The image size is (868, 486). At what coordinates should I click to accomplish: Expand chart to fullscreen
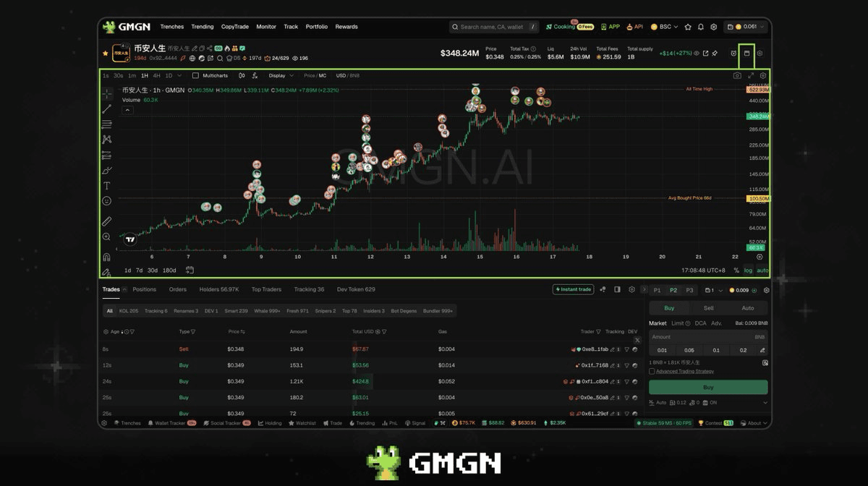pyautogui.click(x=751, y=75)
